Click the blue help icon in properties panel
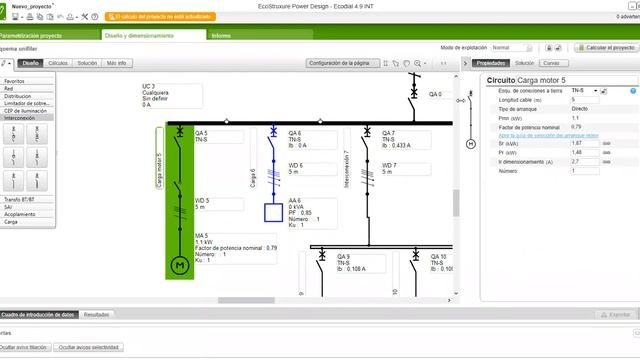 [x=633, y=91]
